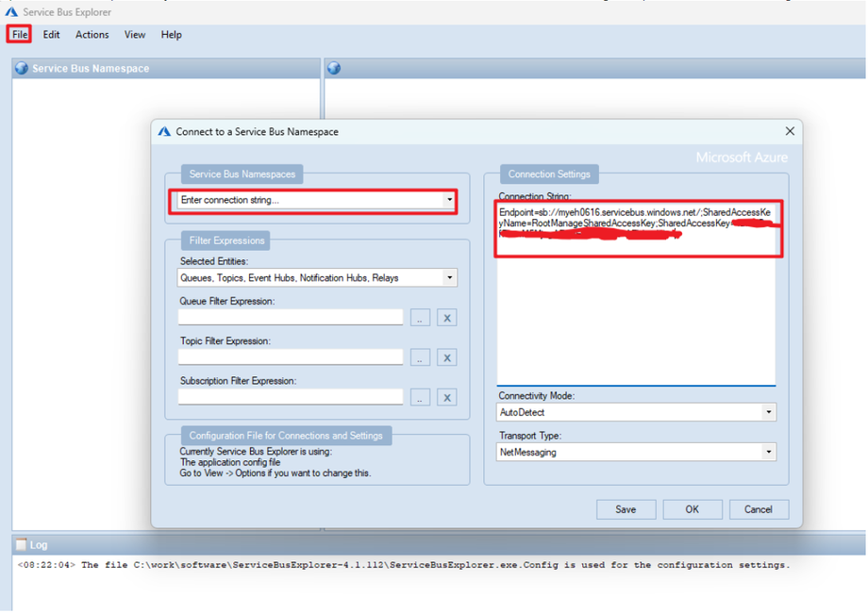The image size is (868, 613).
Task: Open the Actions menu
Action: tap(92, 34)
